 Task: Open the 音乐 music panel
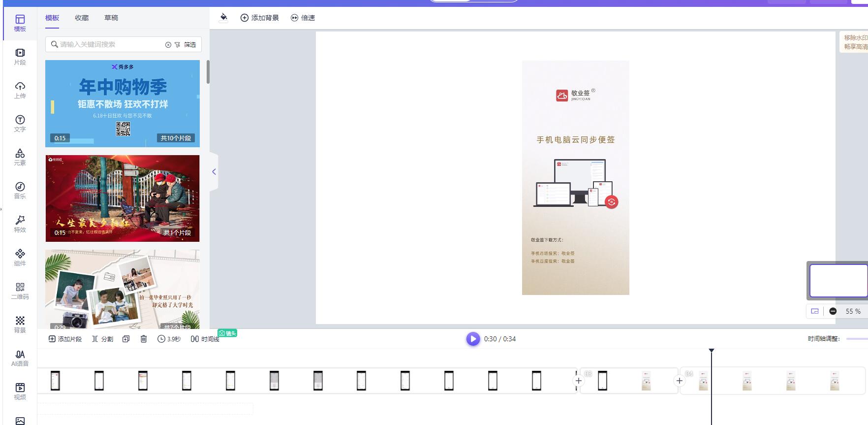click(x=20, y=191)
